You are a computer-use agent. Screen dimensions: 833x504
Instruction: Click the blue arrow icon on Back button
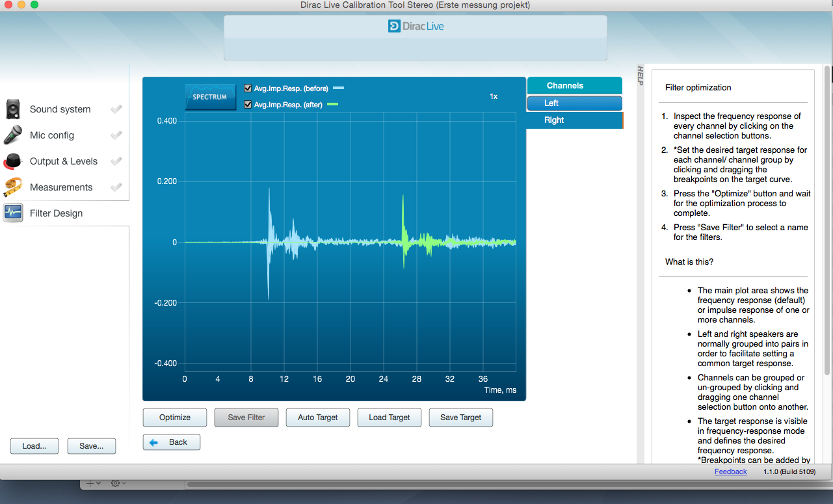[x=154, y=442]
